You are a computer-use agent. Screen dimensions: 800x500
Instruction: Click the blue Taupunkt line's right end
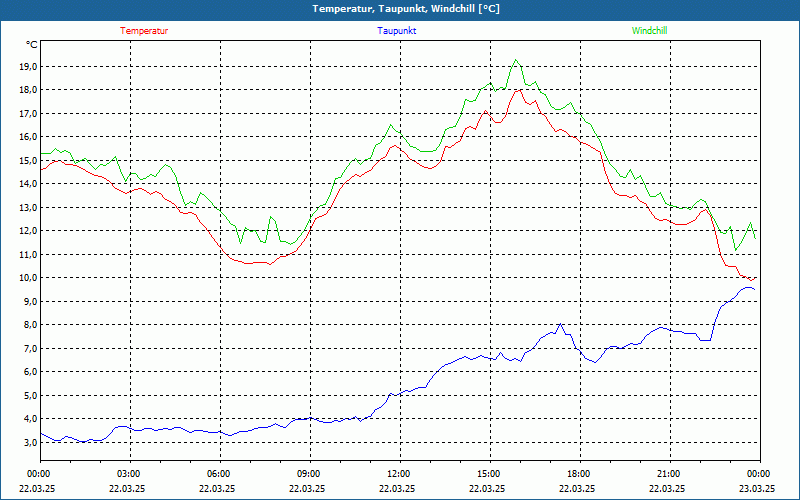[754, 290]
